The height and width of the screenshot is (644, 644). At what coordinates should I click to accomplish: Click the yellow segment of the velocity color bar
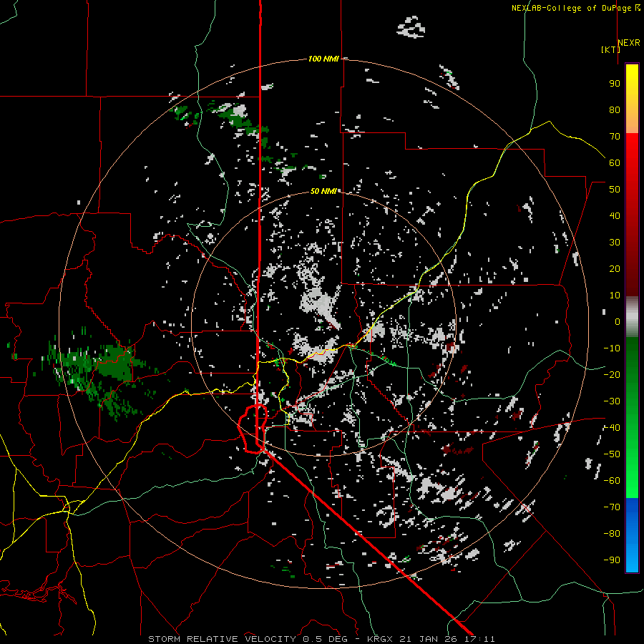tap(632, 99)
